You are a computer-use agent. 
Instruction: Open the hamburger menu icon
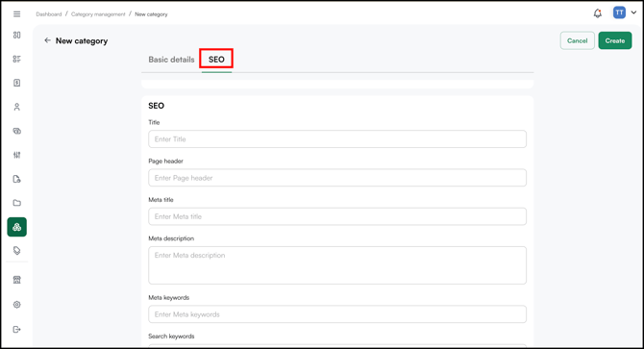click(17, 14)
